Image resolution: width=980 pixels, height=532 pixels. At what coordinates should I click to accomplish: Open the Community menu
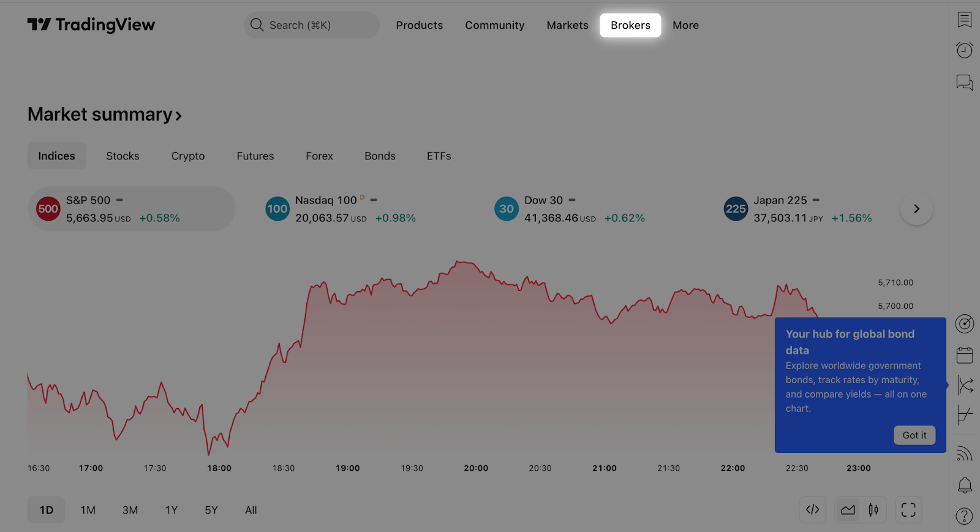point(495,25)
